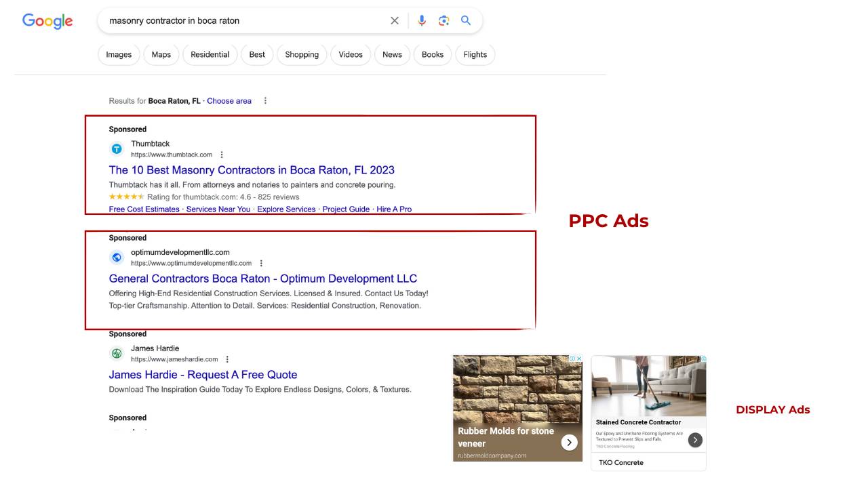Screen dimensions: 868x488
Task: Click the info icon on TKO Concrete ad
Action: tap(703, 359)
